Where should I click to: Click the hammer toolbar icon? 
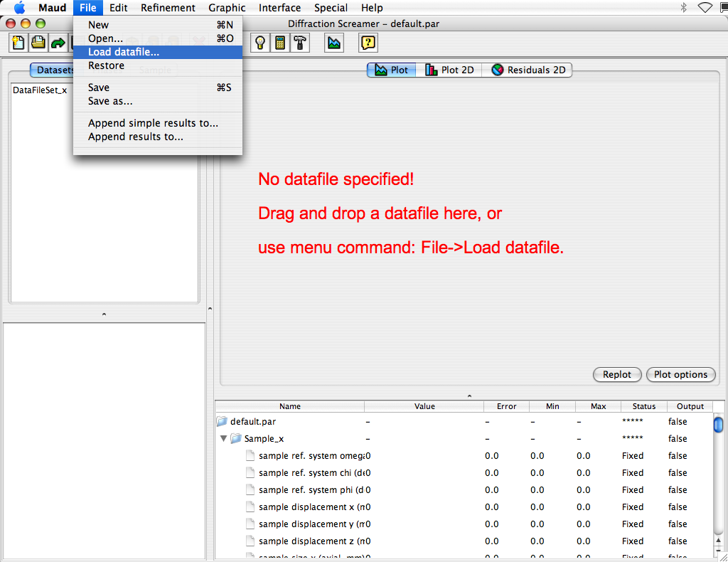(x=300, y=43)
